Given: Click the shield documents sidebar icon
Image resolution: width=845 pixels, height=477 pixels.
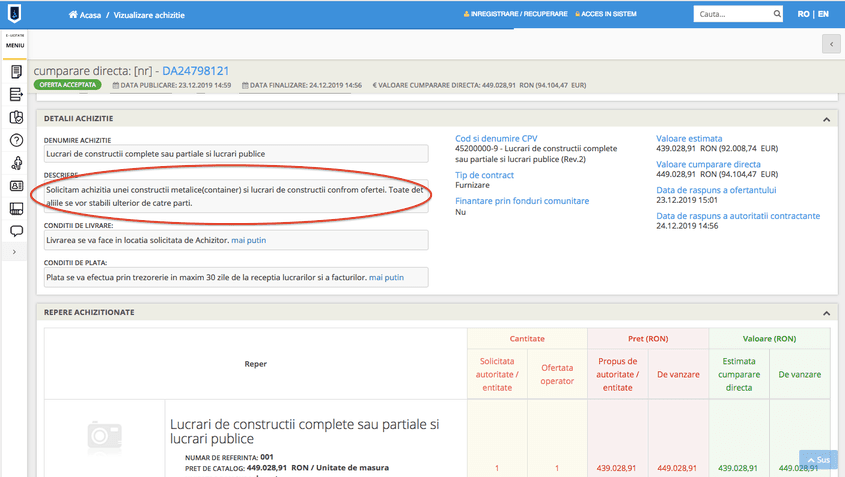Looking at the screenshot, I should coord(15,117).
